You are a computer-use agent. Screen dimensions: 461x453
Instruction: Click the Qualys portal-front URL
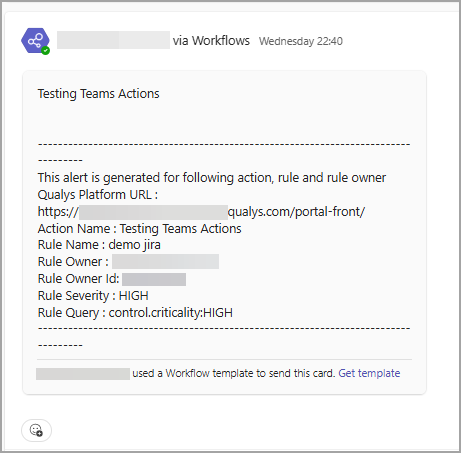click(x=201, y=212)
